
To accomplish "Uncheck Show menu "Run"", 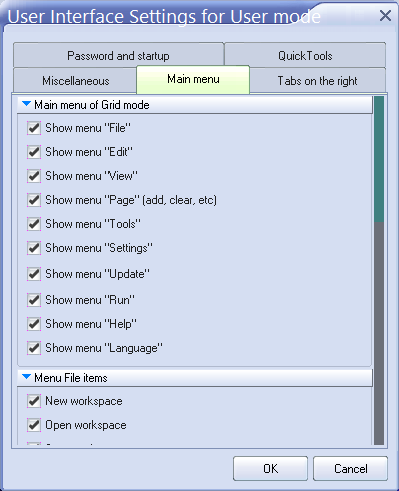I will 34,300.
